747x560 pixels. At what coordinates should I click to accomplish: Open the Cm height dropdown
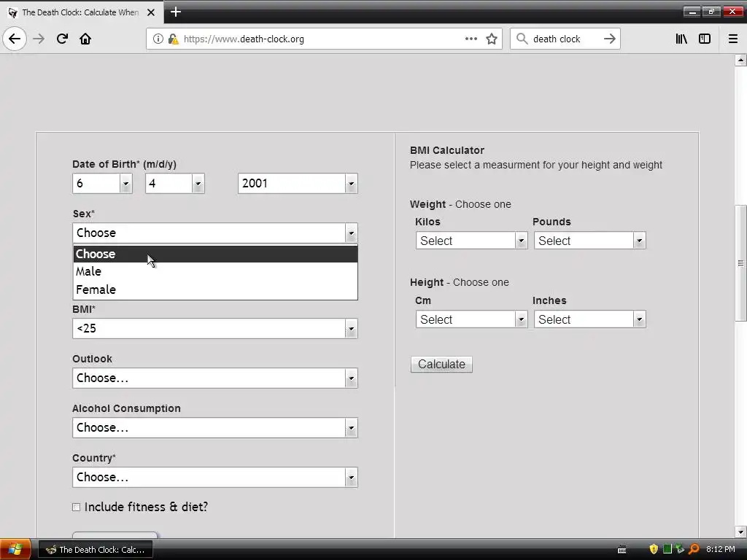point(471,319)
